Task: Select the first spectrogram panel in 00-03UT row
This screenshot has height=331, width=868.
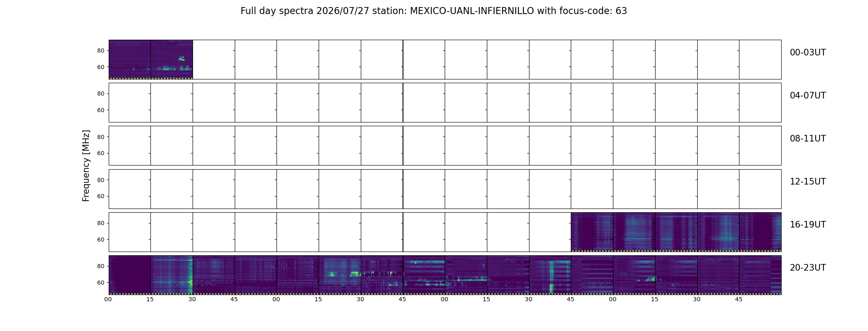Action: pos(130,60)
